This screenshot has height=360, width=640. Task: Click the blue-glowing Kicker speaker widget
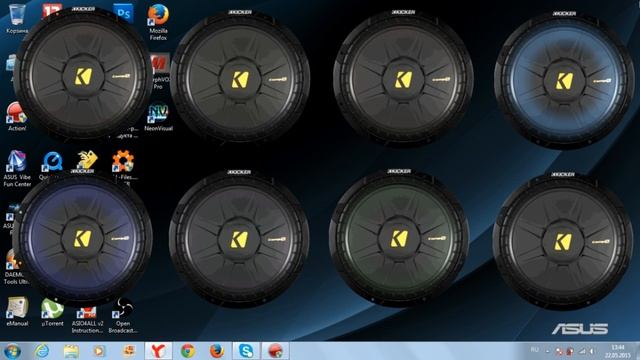(x=564, y=81)
